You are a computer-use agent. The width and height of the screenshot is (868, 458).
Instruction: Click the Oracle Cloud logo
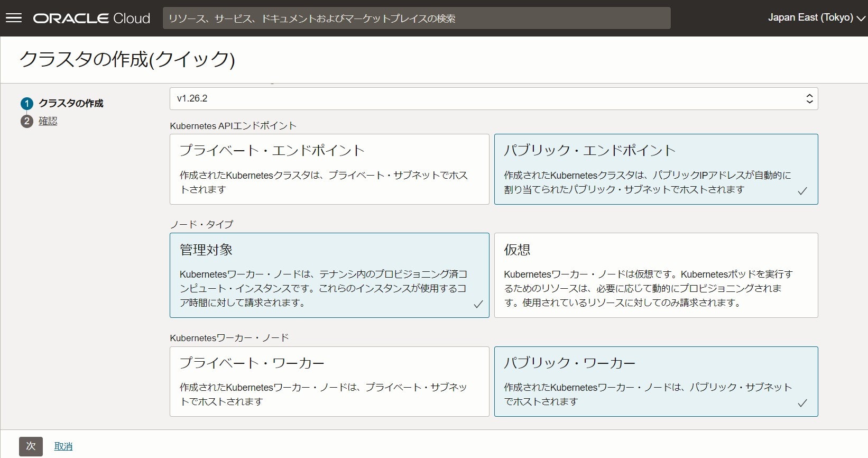pos(91,18)
